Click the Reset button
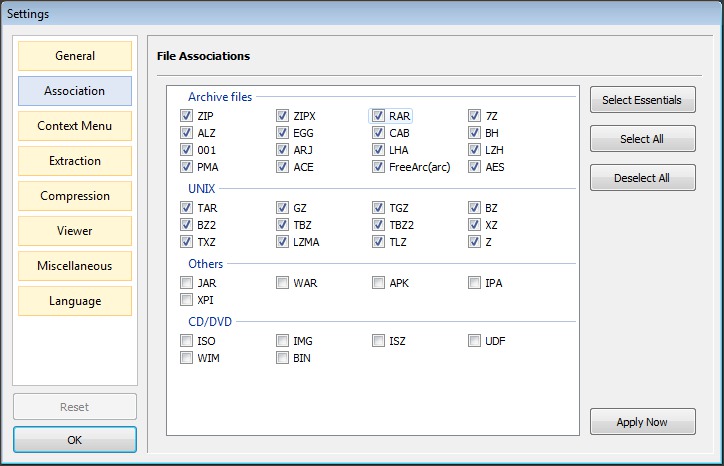The height and width of the screenshot is (466, 724). pos(75,407)
